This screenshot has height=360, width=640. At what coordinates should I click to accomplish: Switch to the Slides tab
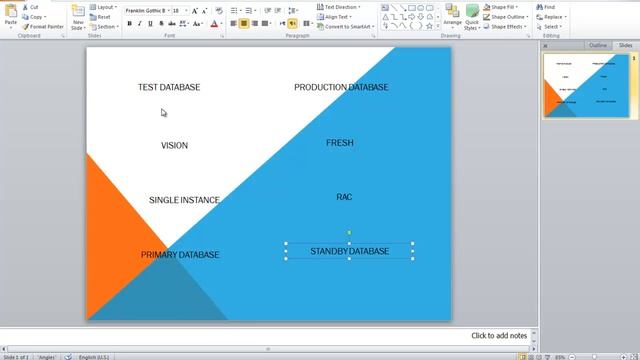pyautogui.click(x=625, y=45)
